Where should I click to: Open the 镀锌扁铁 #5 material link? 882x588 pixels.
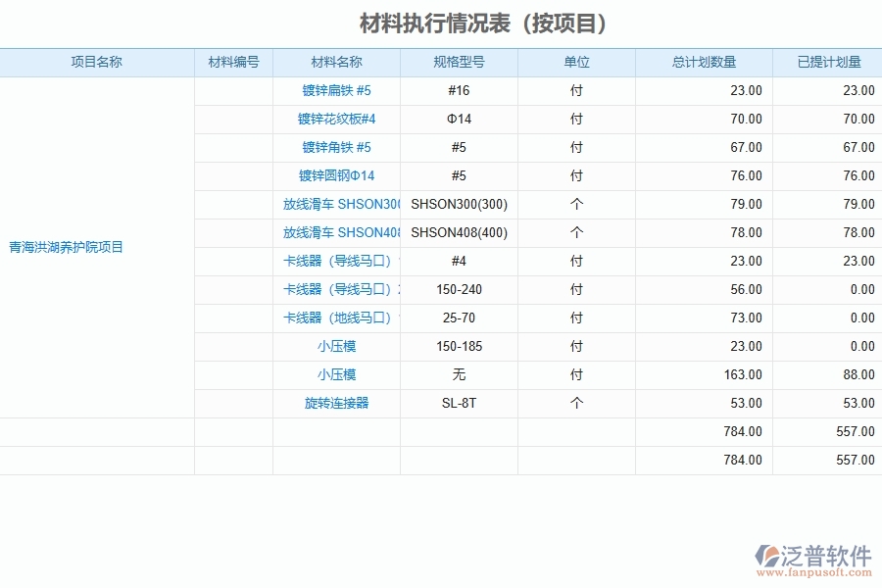pyautogui.click(x=336, y=90)
